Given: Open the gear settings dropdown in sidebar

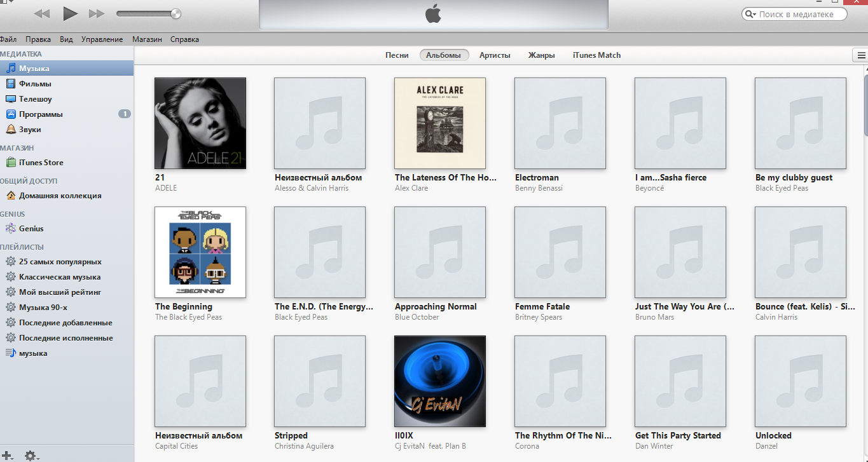Looking at the screenshot, I should click(32, 455).
